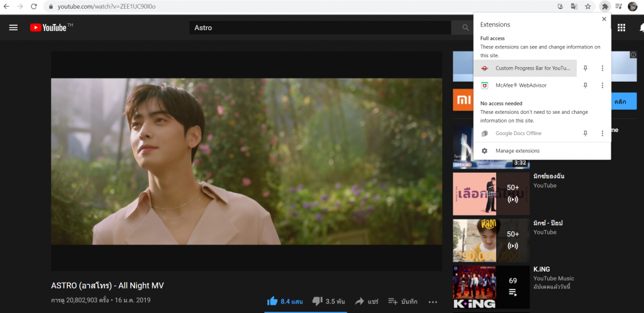Click the search magnifier button

pos(465,28)
